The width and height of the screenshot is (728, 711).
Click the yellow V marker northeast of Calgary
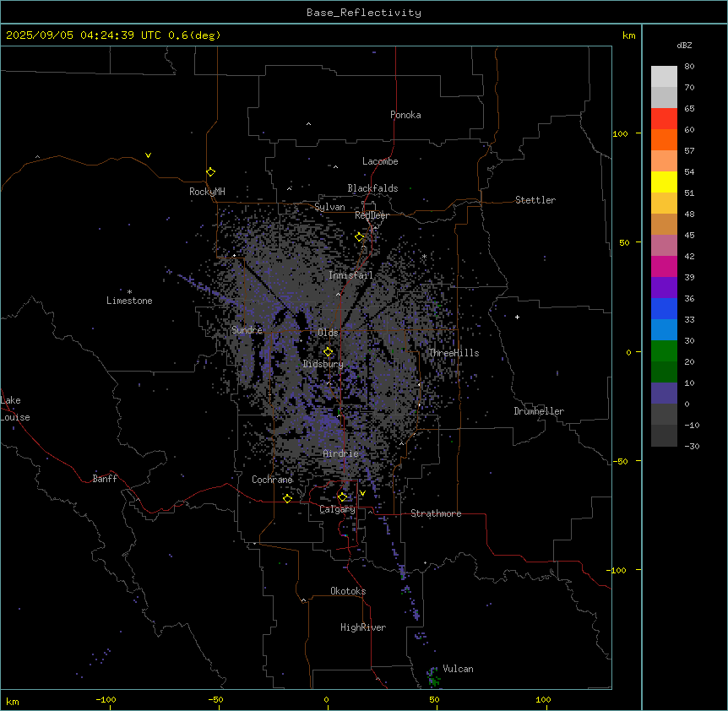362,493
